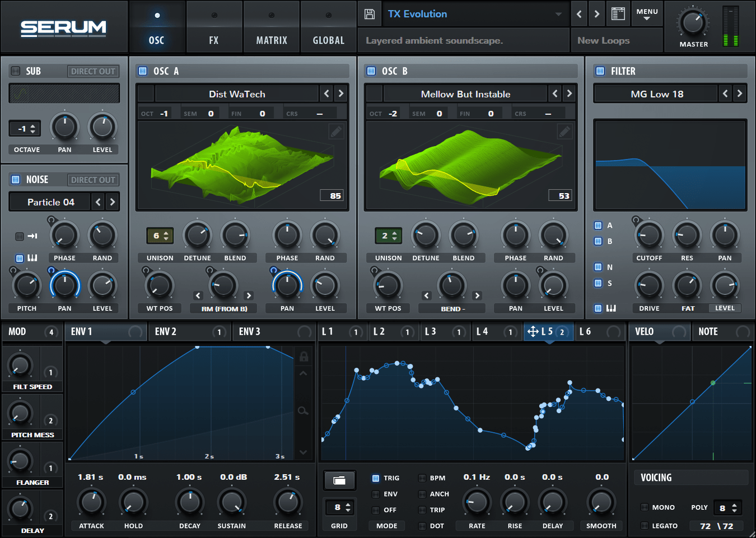Viewport: 756px width, 538px height.
Task: Open the MENU button
Action: 647,13
